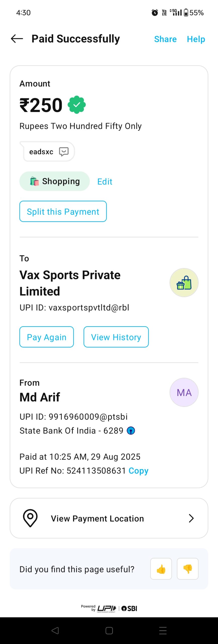The height and width of the screenshot is (644, 218).
Task: Tap the back arrow icon
Action: 17,39
